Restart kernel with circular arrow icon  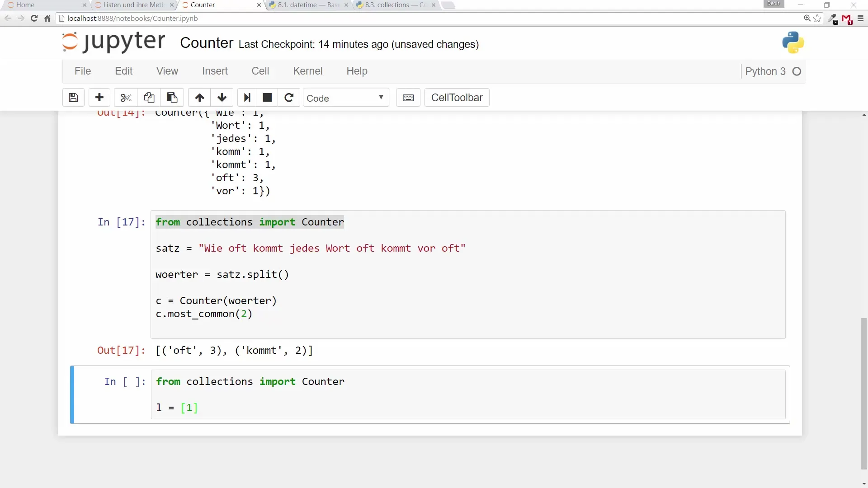[289, 98]
